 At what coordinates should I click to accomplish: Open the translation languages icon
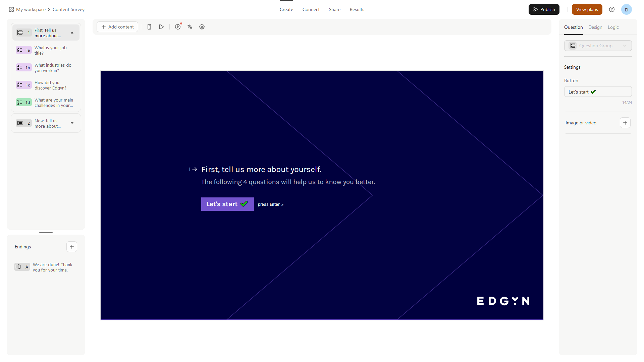pyautogui.click(x=190, y=27)
